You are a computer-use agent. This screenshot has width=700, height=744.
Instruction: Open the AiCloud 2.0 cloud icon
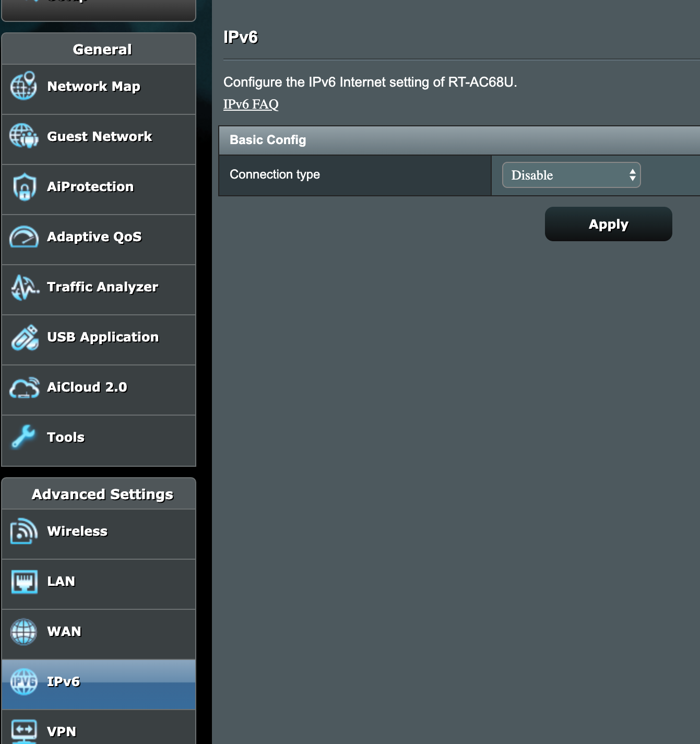(23, 387)
